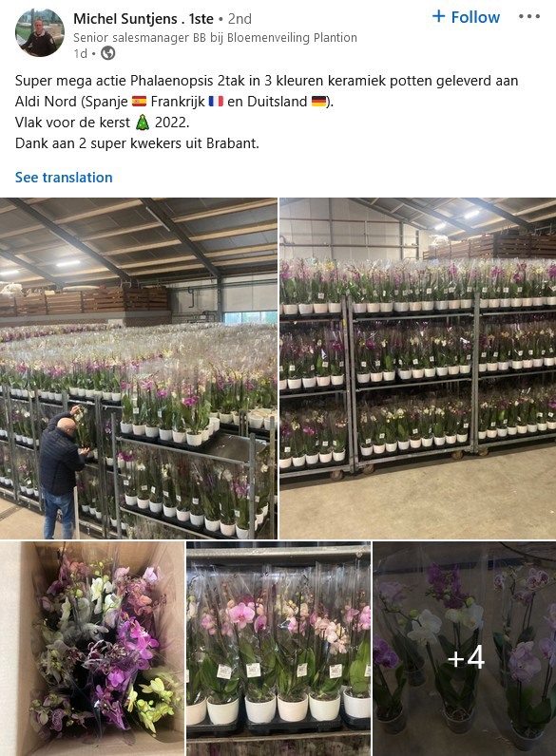Screen dimensions: 556x756
Task: Follow Michel Suntjens
Action: pyautogui.click(x=467, y=17)
